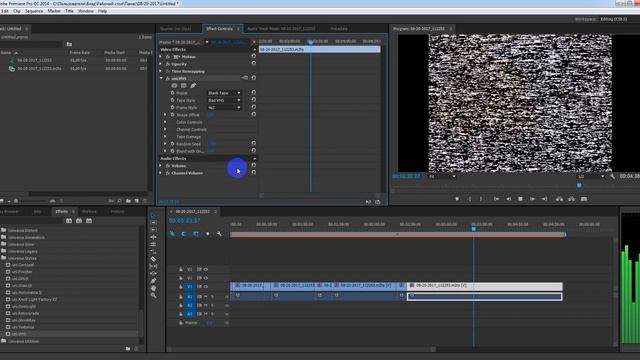Open the Frame Style dropdown
The height and width of the screenshot is (360, 640).
[224, 108]
